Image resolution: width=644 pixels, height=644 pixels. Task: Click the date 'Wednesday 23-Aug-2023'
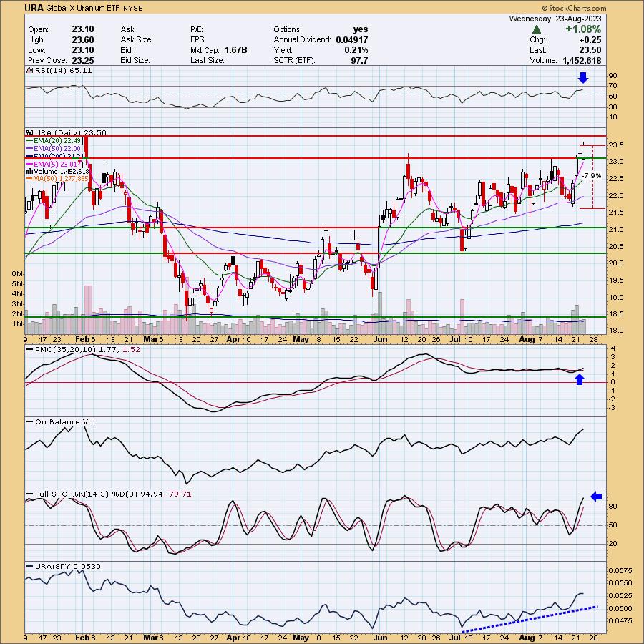tap(555, 19)
